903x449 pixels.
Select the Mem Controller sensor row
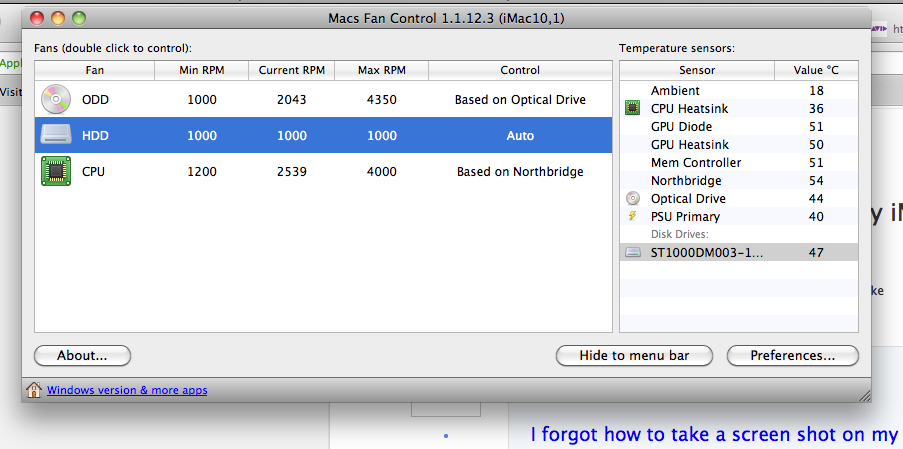click(739, 162)
